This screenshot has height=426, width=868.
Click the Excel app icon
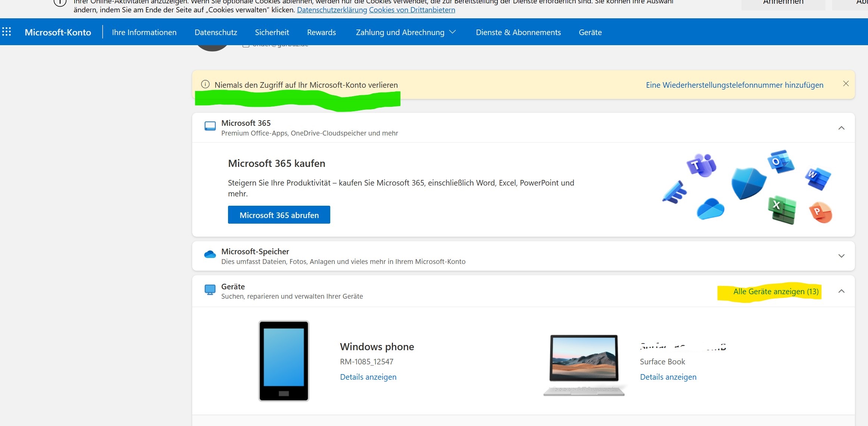tap(782, 209)
